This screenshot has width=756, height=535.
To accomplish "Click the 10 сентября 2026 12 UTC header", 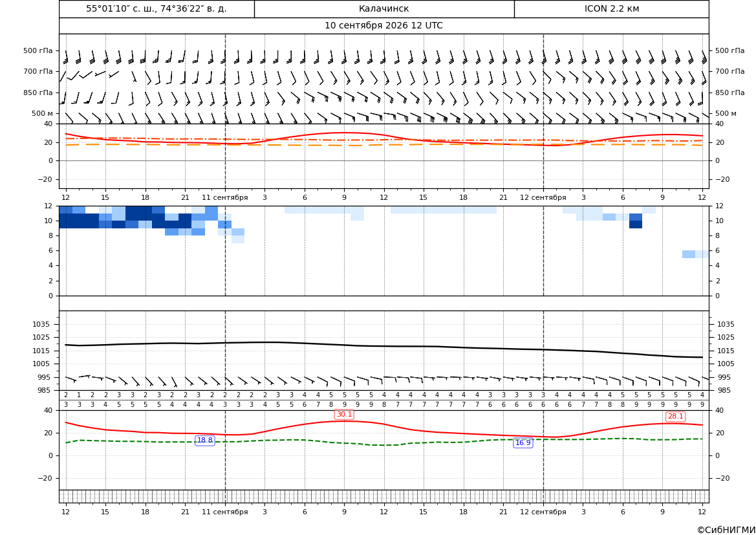I will pyautogui.click(x=383, y=26).
